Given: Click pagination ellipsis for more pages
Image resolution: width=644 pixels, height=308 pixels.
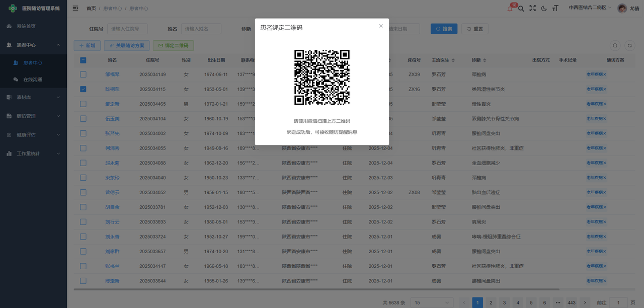Looking at the screenshot, I should pos(557,302).
